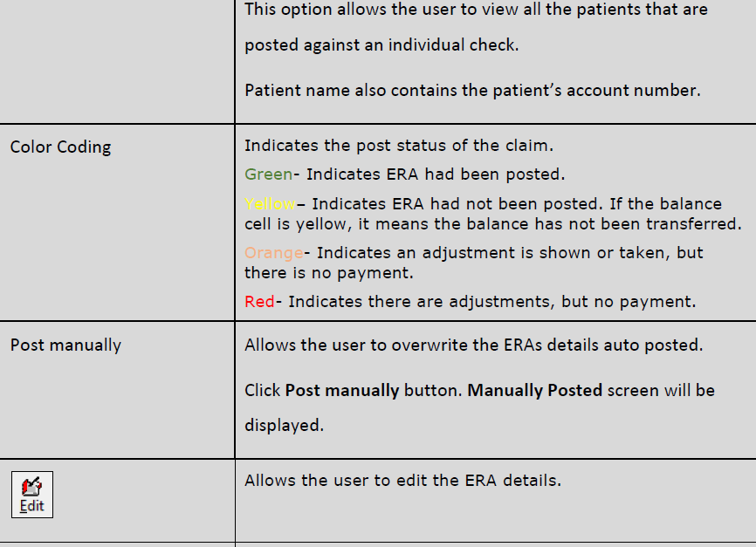Click 'Allows the user to overwrite' sentence

474,345
